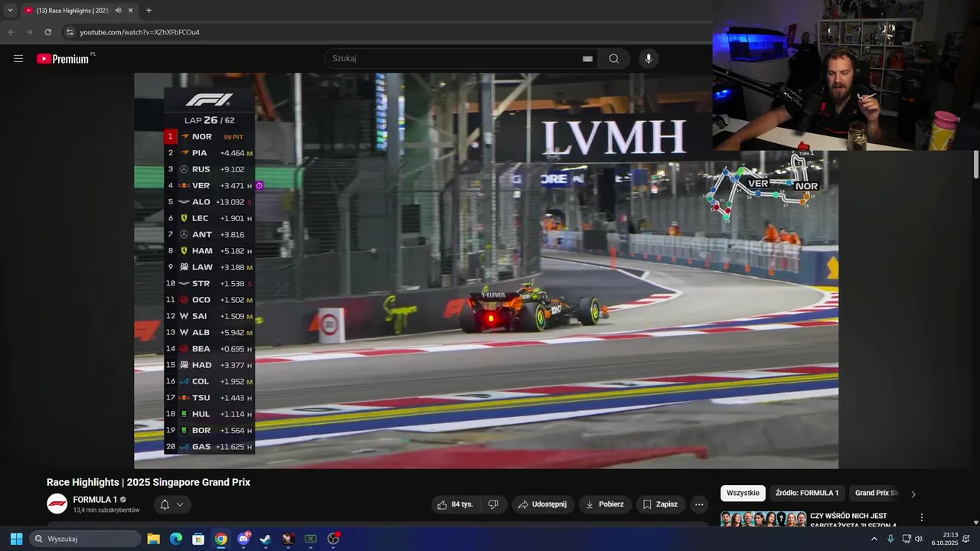The width and height of the screenshot is (980, 551).
Task: Open Steam from taskbar
Action: (266, 539)
